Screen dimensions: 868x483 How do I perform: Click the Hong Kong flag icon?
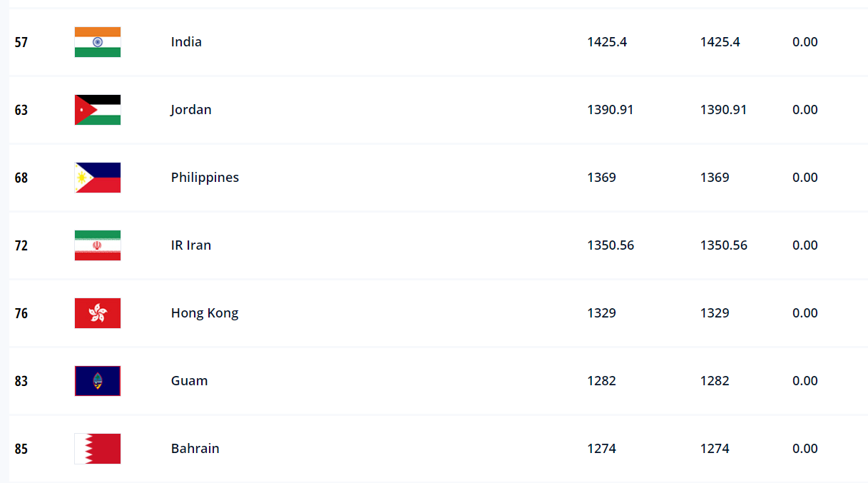[98, 313]
